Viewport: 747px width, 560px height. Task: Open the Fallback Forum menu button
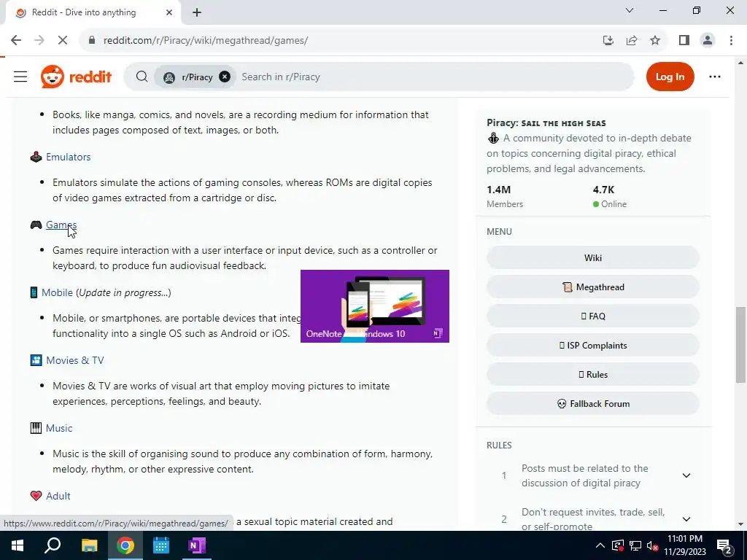pos(592,404)
